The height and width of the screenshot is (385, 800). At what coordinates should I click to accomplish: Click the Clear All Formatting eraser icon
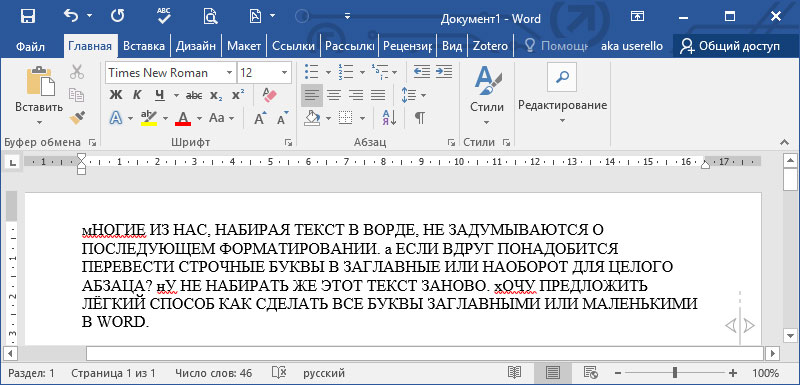coord(268,95)
